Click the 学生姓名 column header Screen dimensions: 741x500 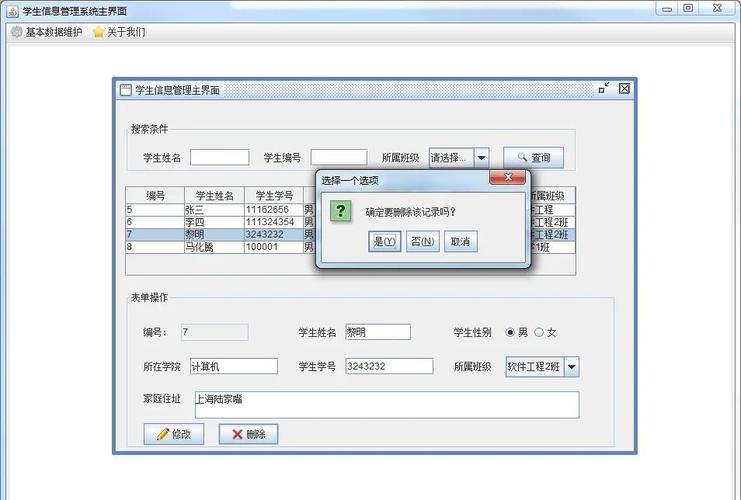pos(215,196)
